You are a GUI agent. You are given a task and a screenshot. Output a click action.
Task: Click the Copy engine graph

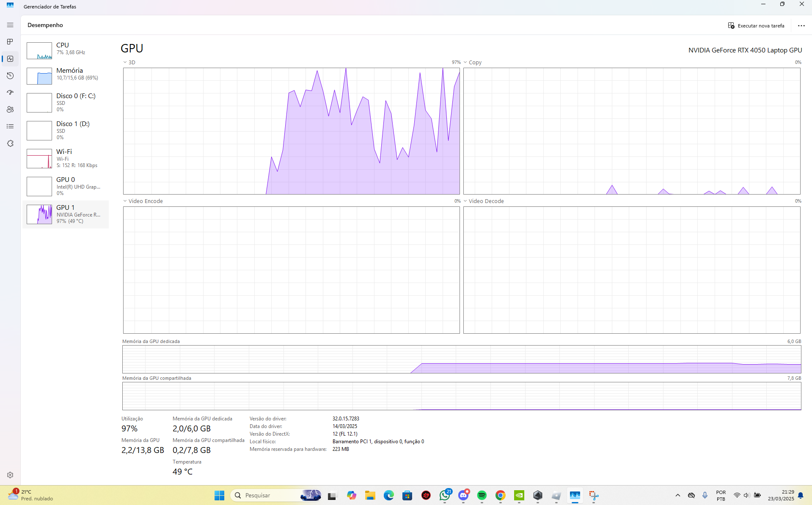point(632,131)
